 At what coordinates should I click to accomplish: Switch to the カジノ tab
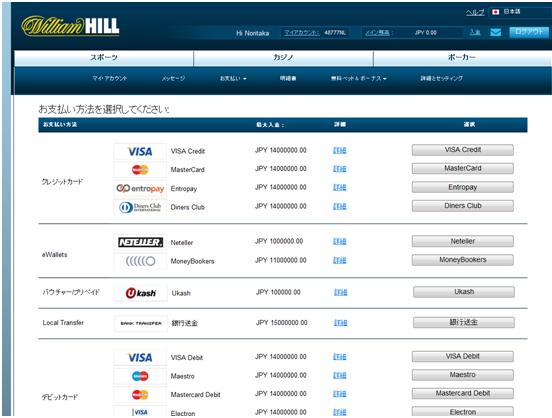coord(283,58)
